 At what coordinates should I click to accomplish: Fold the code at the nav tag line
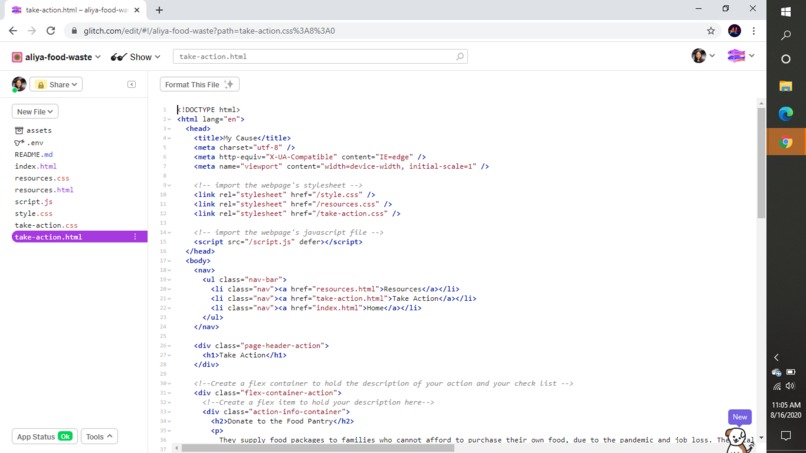169,270
